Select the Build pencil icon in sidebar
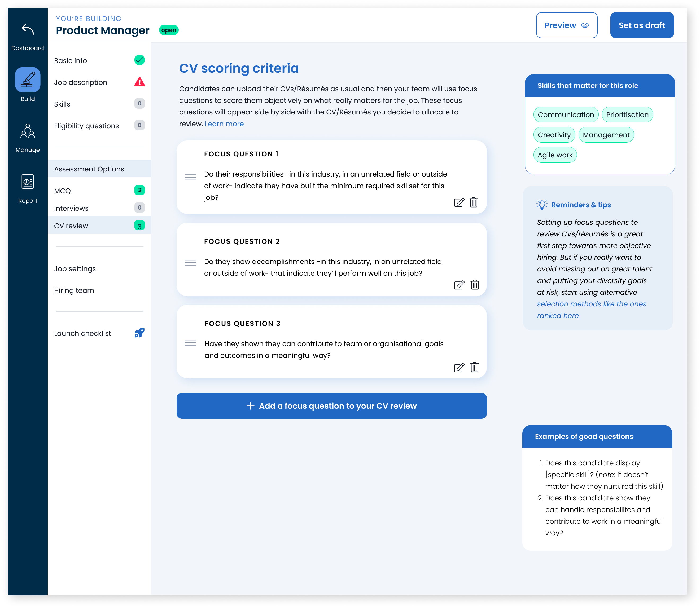Screen dimensions: 700x608 coord(28,80)
